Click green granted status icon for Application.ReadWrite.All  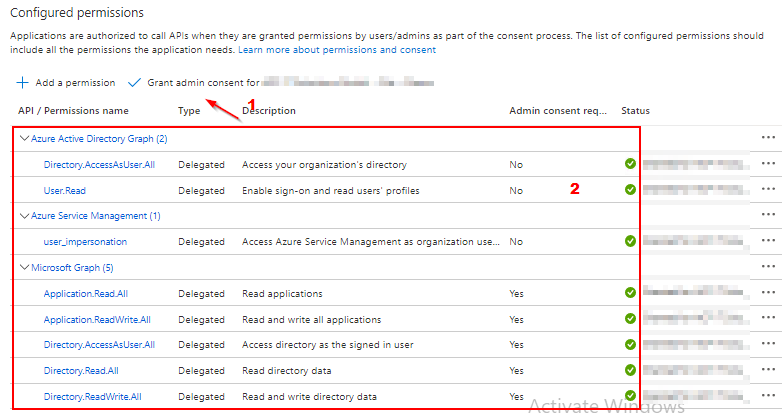point(630,318)
